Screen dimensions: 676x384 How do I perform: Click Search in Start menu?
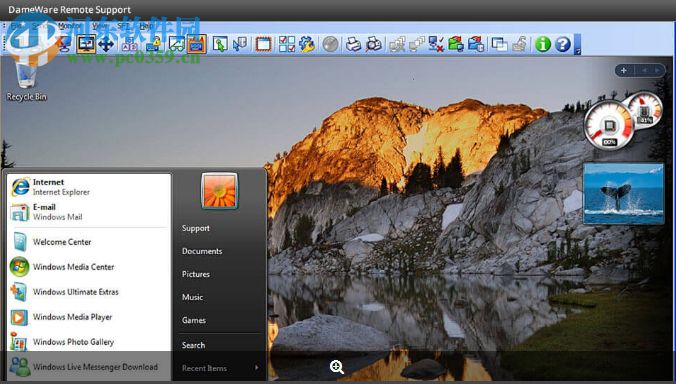(193, 345)
